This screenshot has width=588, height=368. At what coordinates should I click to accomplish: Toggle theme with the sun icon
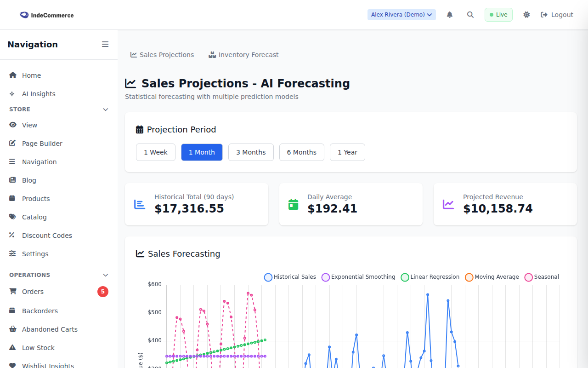pyautogui.click(x=526, y=15)
